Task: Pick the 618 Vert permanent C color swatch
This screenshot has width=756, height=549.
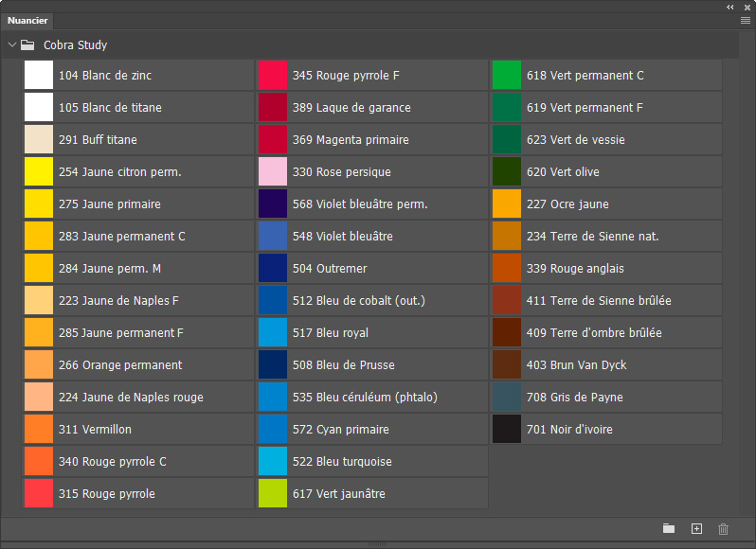Action: 506,75
